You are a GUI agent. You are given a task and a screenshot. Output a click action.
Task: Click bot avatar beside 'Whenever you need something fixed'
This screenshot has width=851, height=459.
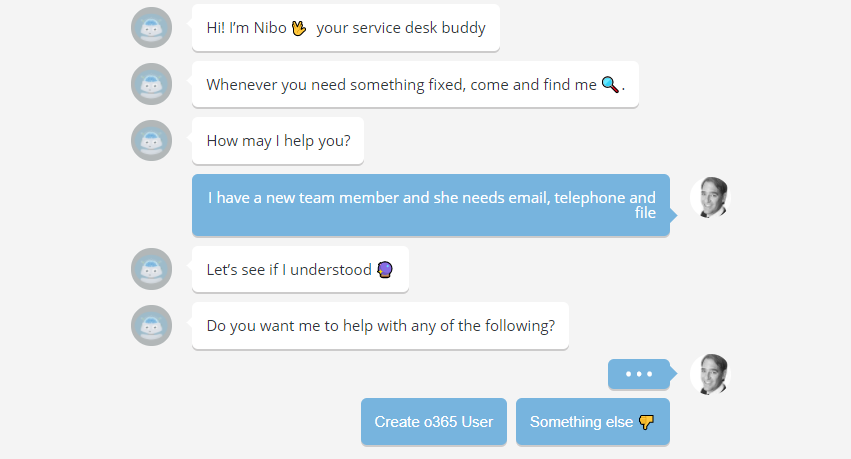point(151,84)
